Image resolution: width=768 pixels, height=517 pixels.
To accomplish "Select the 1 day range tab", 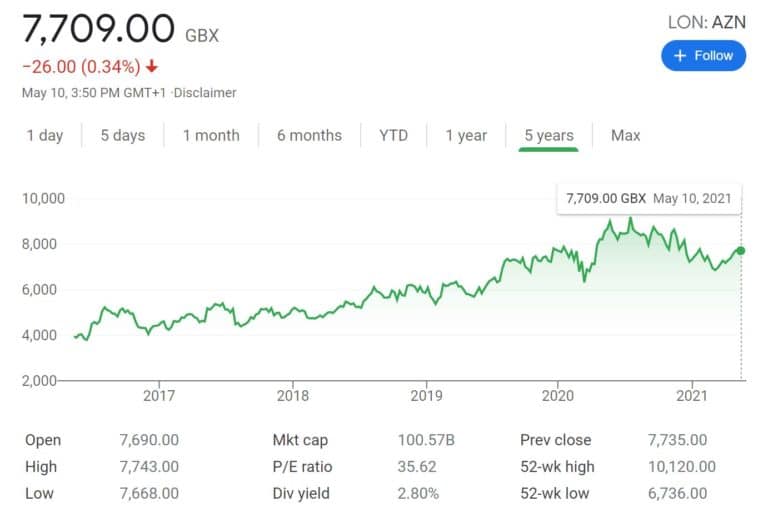I will (x=45, y=135).
